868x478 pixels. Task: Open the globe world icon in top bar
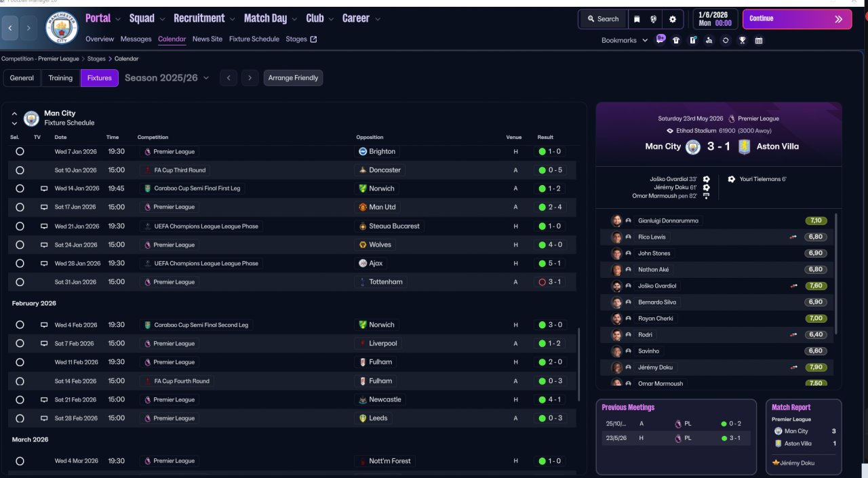(x=654, y=19)
